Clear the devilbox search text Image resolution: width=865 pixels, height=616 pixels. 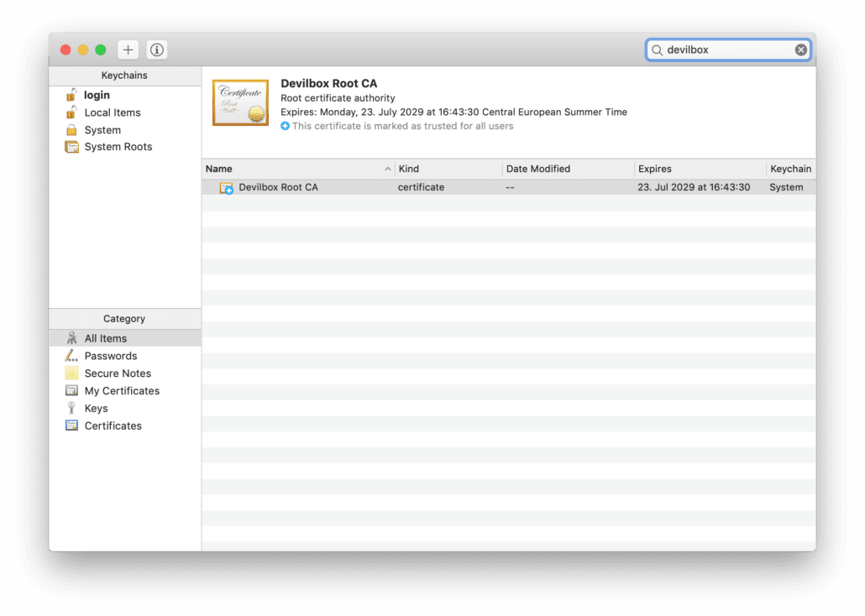800,50
